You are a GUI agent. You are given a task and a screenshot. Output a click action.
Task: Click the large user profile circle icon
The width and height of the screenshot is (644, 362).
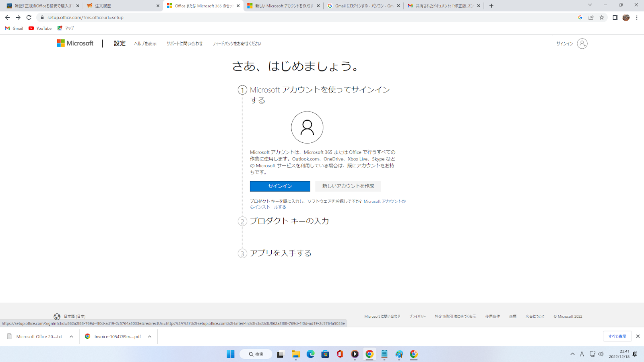coord(307,128)
